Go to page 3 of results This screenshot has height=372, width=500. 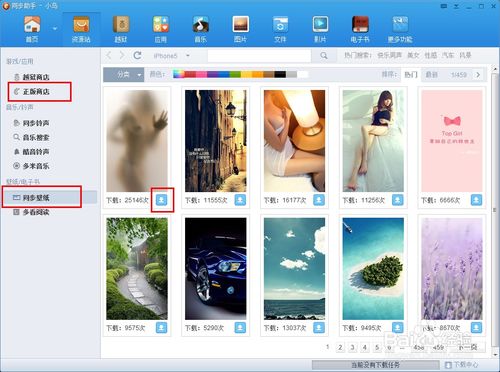[352, 347]
